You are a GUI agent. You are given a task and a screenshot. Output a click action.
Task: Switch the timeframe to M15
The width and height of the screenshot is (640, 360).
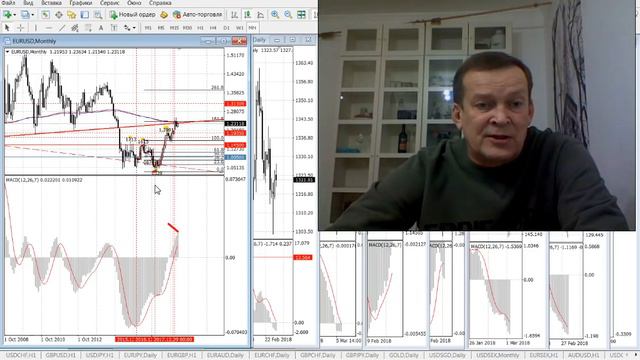coord(174,28)
